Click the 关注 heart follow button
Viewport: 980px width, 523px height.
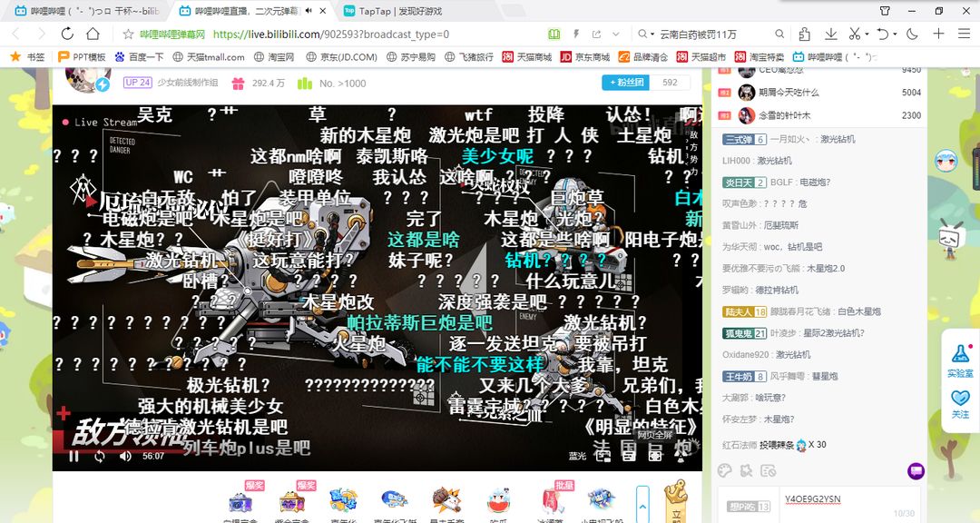(x=960, y=404)
